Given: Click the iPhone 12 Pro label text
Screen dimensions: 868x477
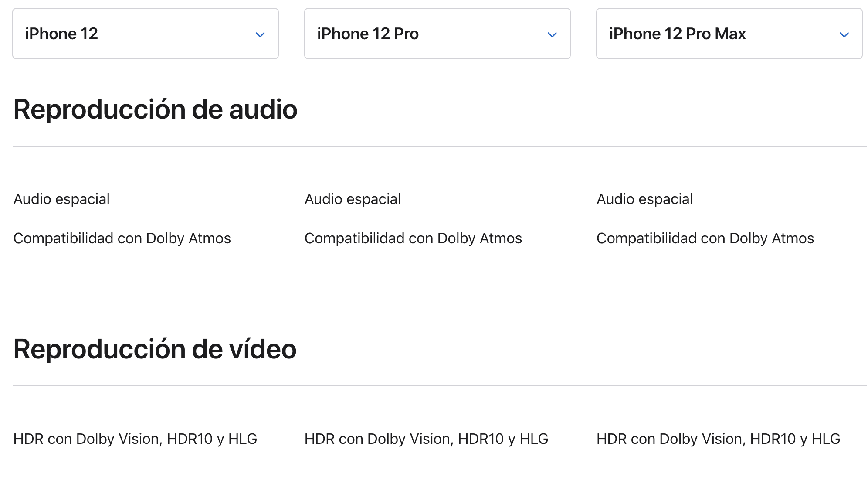Looking at the screenshot, I should 368,34.
